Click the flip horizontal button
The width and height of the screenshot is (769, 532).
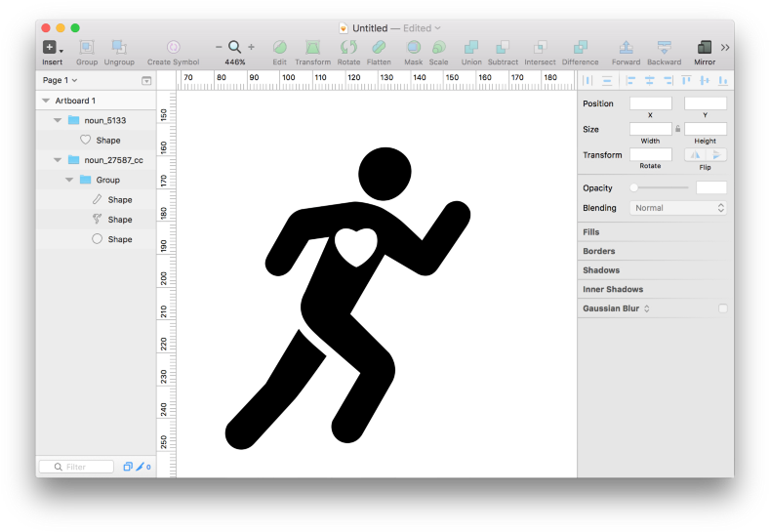[696, 154]
